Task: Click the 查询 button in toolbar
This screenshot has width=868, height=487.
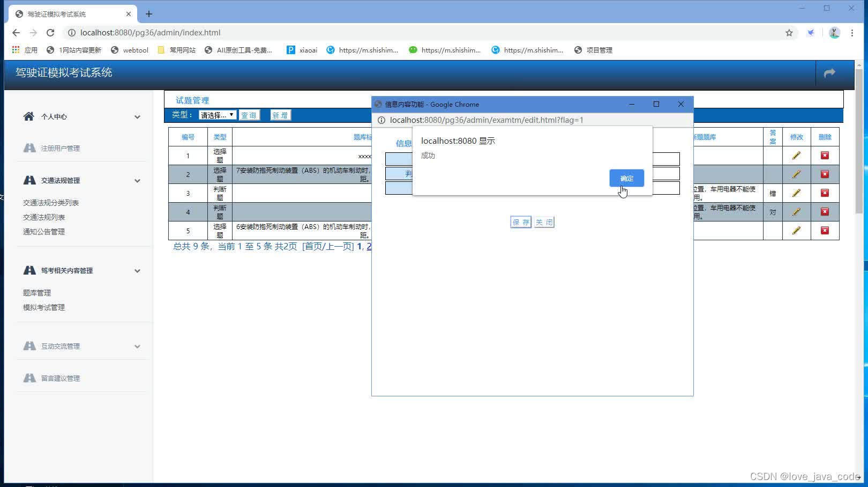Action: click(249, 115)
